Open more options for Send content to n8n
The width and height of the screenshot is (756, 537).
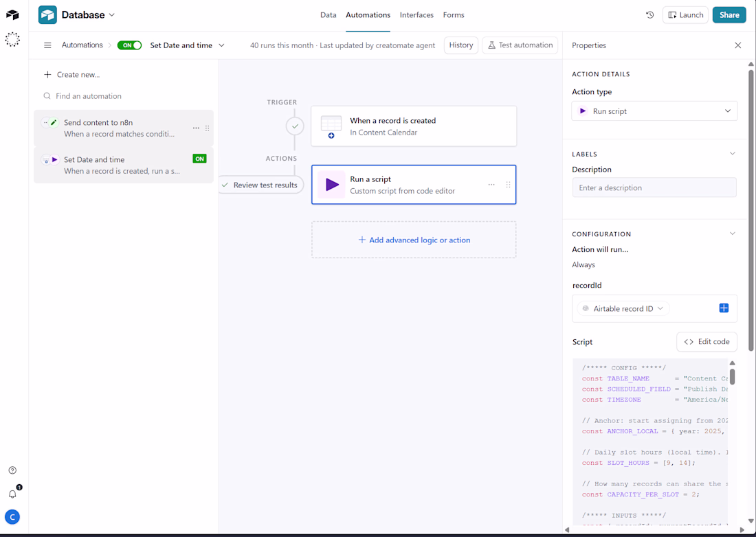coord(196,128)
